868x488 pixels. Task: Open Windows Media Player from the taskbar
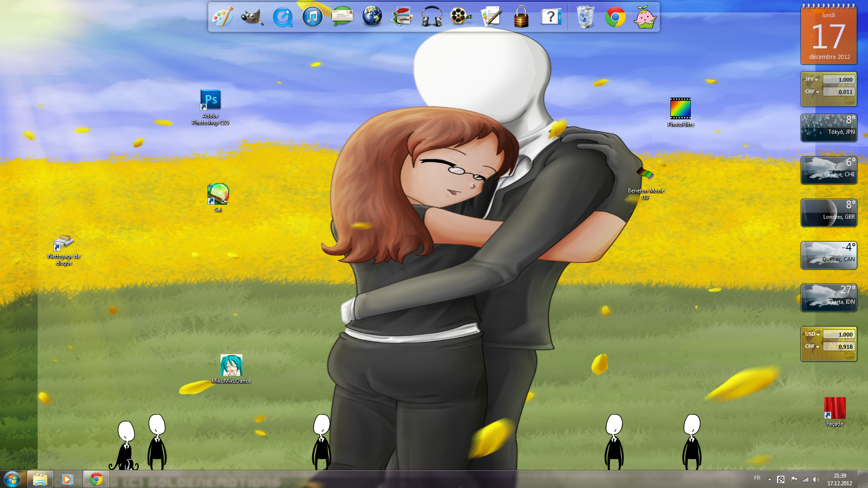click(68, 479)
